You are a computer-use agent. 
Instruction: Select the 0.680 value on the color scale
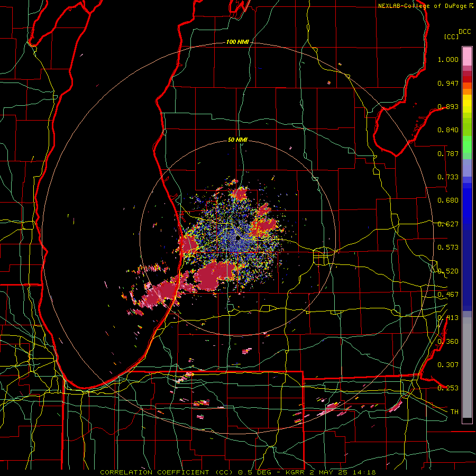[448, 200]
